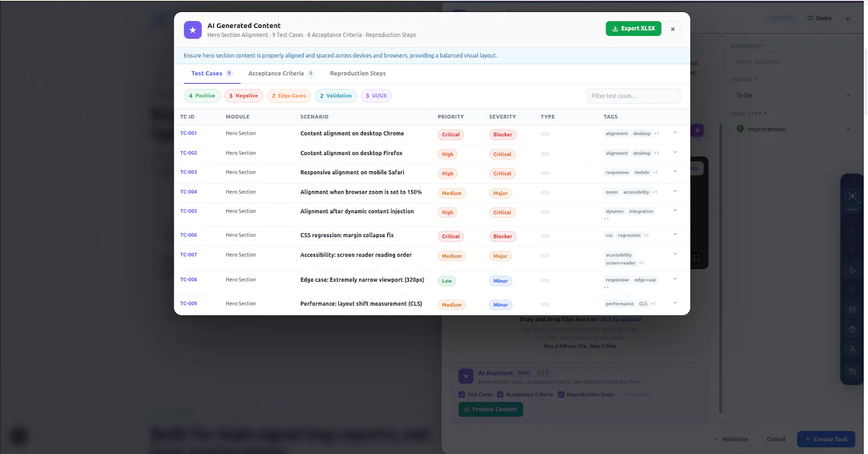Toggle the Edge Cases filter chip
Image resolution: width=868 pixels, height=454 pixels.
(289, 96)
